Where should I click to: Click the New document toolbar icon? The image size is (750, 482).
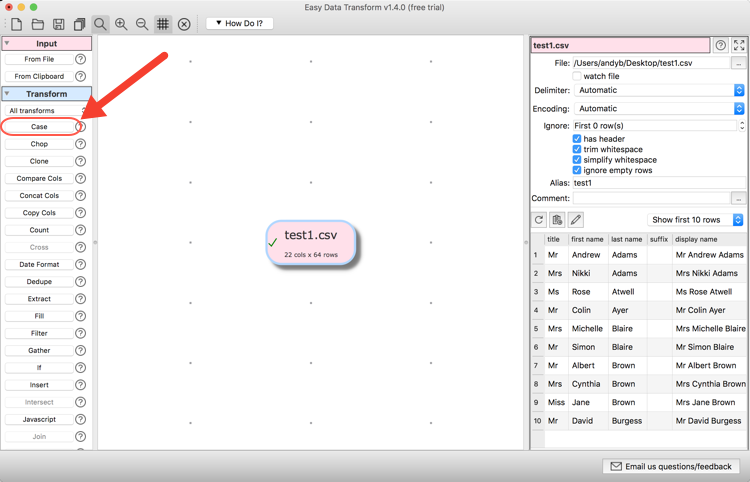click(17, 24)
